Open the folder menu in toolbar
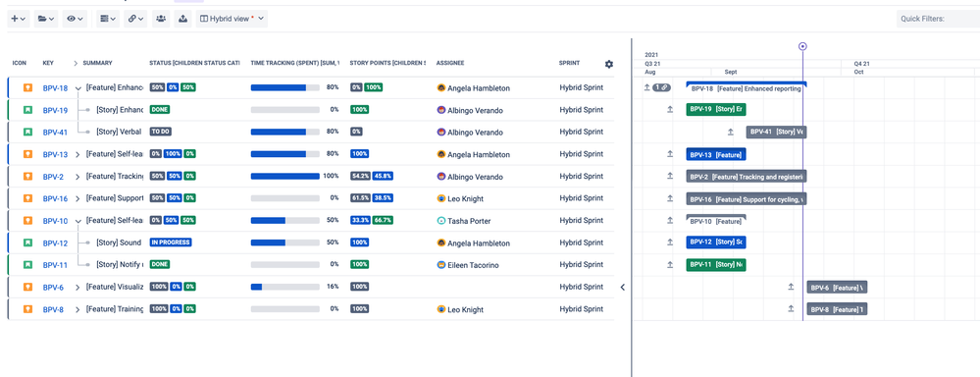Viewport: 980px width, 377px height. pos(46,20)
